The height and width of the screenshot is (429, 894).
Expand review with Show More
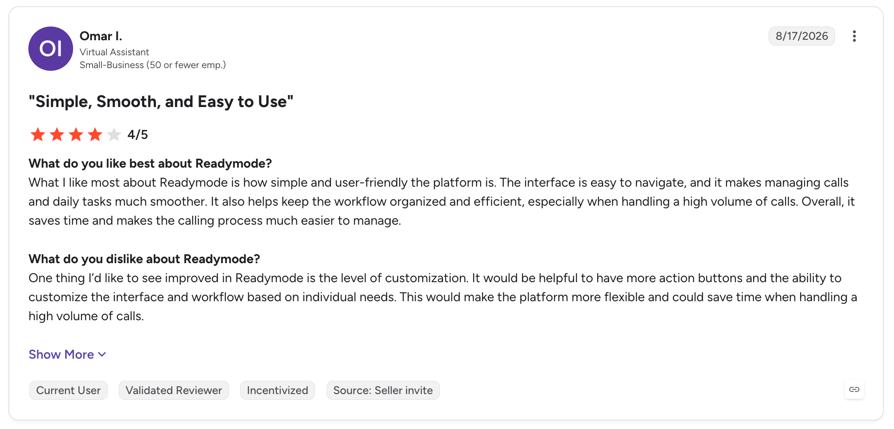[x=67, y=354]
